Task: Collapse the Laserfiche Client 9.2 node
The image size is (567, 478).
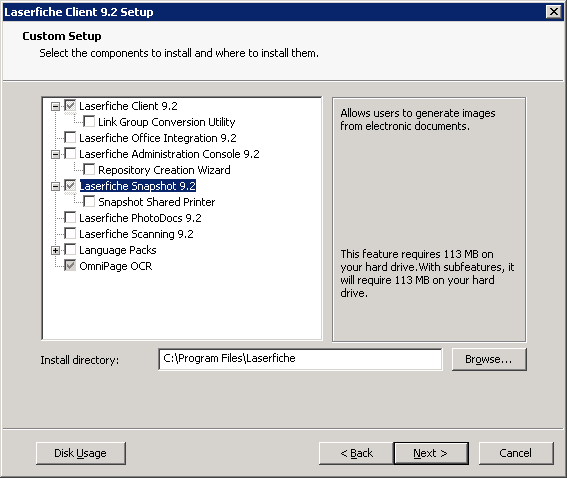Action: pos(55,106)
